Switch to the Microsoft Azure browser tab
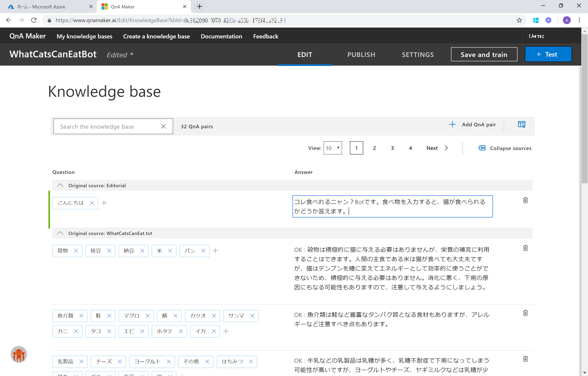Screen dimensions: 588x376 pos(48,7)
